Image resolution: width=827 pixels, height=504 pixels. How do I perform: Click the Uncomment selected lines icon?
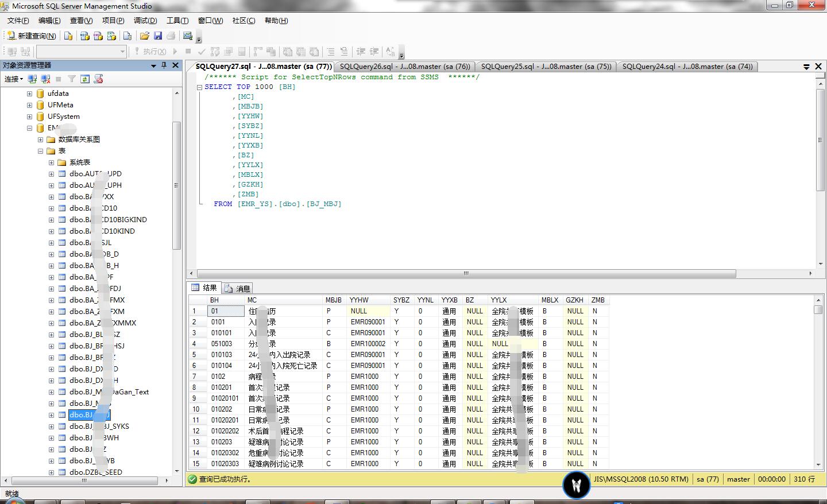343,51
